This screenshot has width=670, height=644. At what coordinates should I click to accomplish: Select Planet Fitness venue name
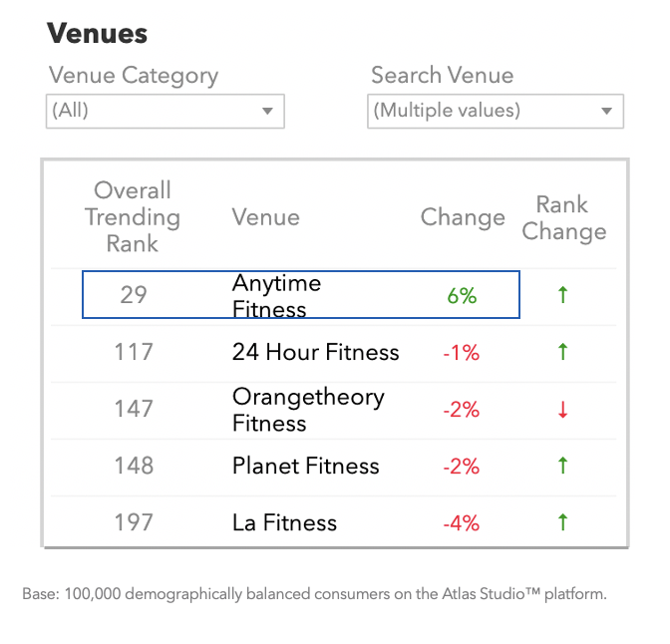pos(305,466)
